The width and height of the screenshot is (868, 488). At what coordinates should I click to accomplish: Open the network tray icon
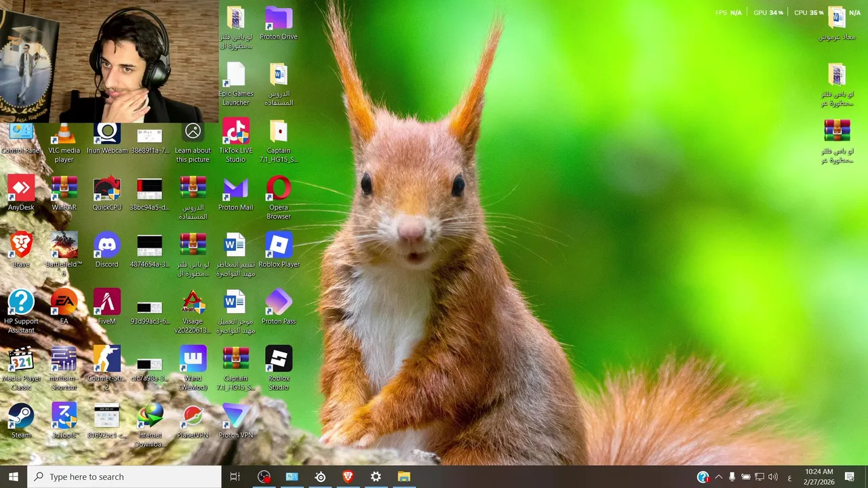759,476
